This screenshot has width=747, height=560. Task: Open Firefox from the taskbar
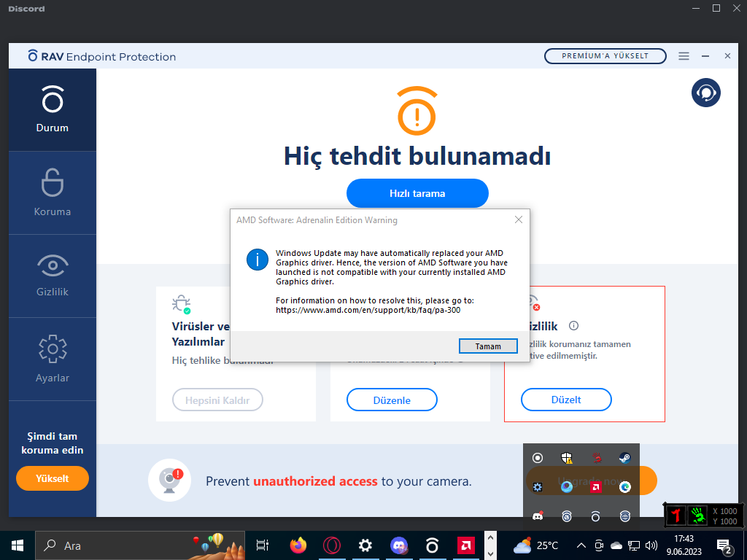coord(298,545)
